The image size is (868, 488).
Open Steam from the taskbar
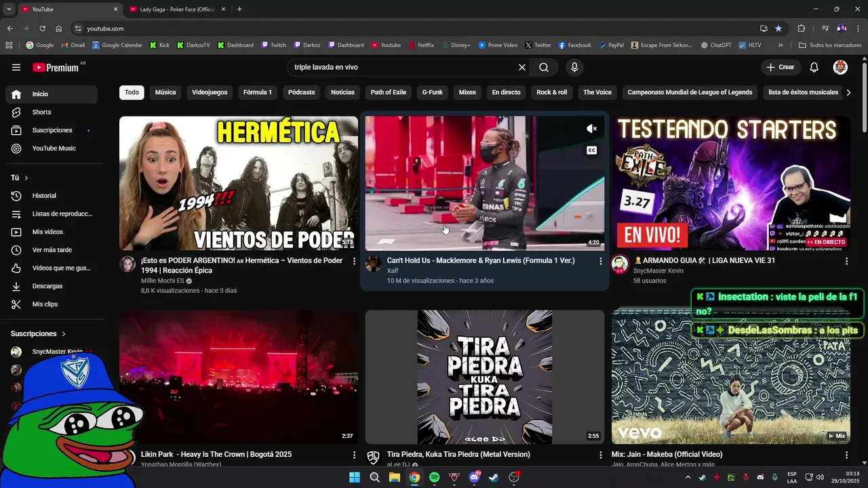(x=494, y=477)
